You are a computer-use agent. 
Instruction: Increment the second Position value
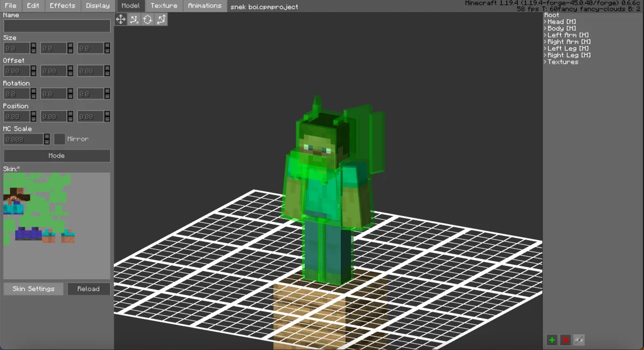(70, 114)
